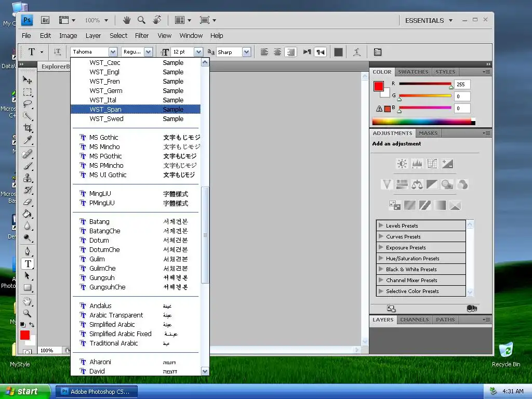Click the Brightness/Contrast adjustment icon
The image size is (532, 399).
point(402,164)
